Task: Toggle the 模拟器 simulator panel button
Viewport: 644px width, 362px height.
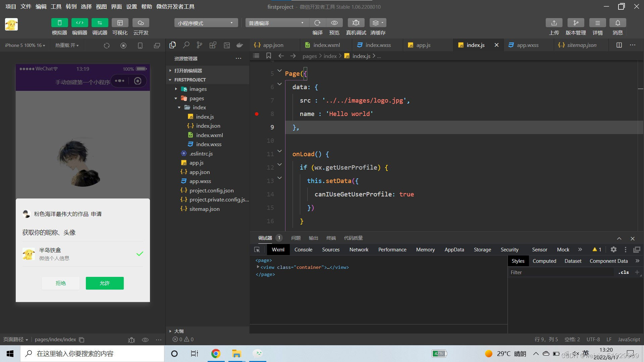Action: pos(59,23)
